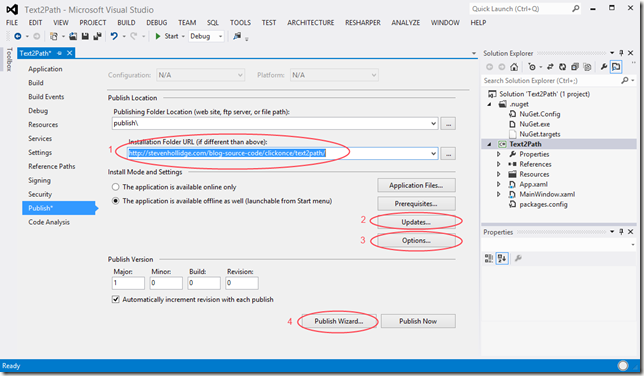This screenshot has height=376, width=644.
Task: Click the pin icon on the Text2Path tab
Action: click(x=60, y=53)
